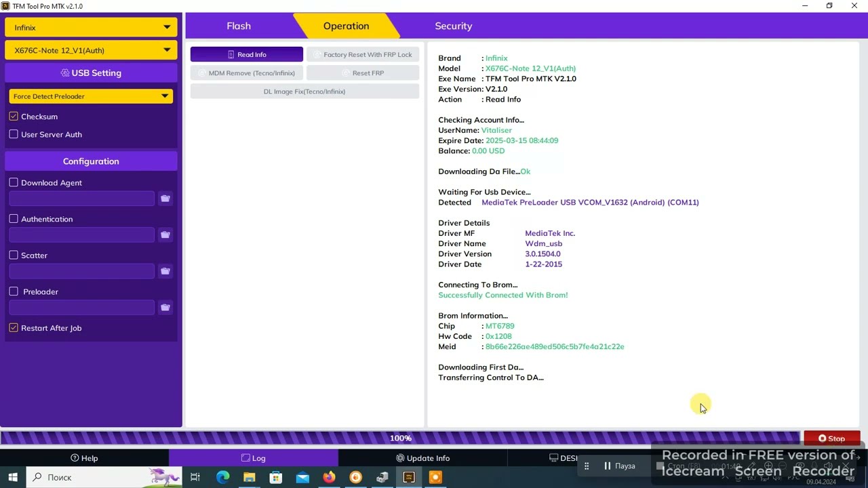
Task: Open Firefox from the taskbar
Action: 329,477
